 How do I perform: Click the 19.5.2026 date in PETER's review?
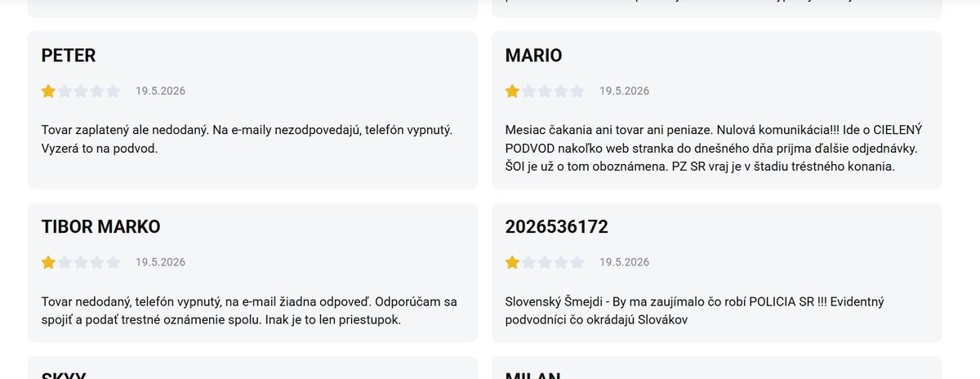coord(160,91)
